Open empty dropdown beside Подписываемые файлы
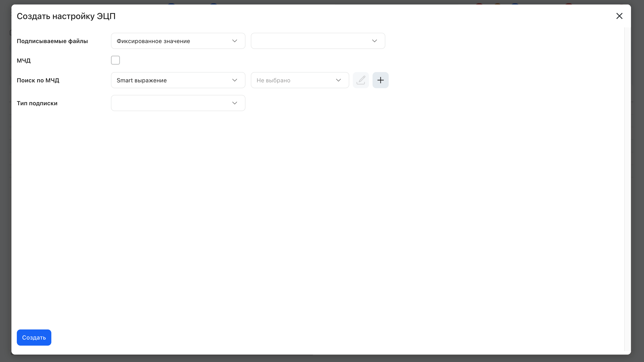This screenshot has width=644, height=362. click(318, 41)
